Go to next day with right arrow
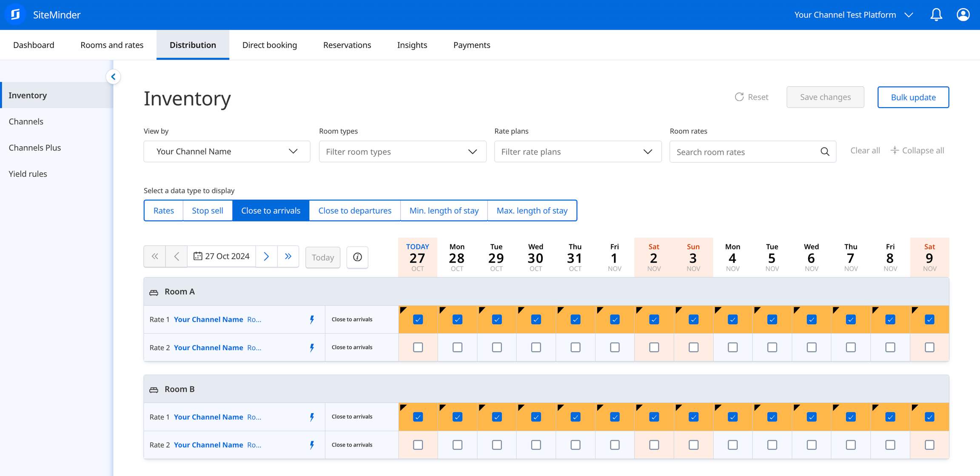 point(266,256)
